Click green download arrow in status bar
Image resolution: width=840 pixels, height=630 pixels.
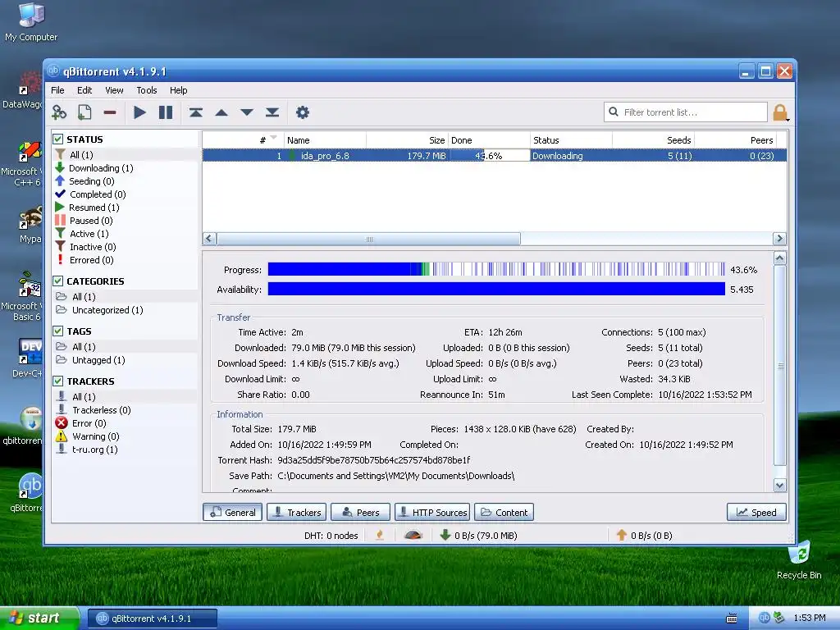445,535
